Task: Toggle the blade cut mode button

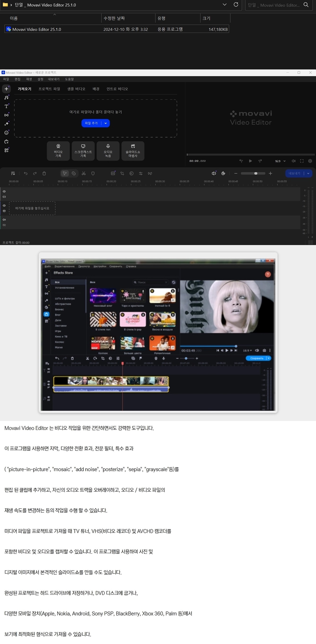Action: tap(74, 173)
